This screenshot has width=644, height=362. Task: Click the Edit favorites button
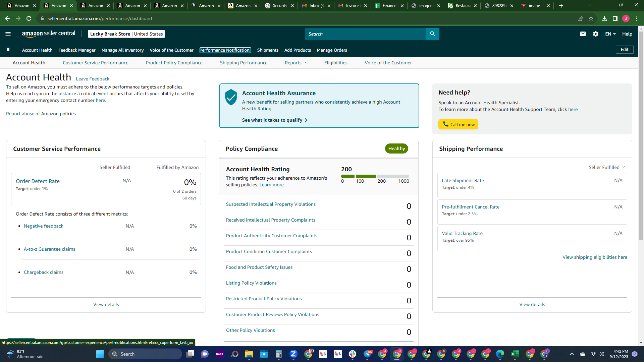(625, 50)
